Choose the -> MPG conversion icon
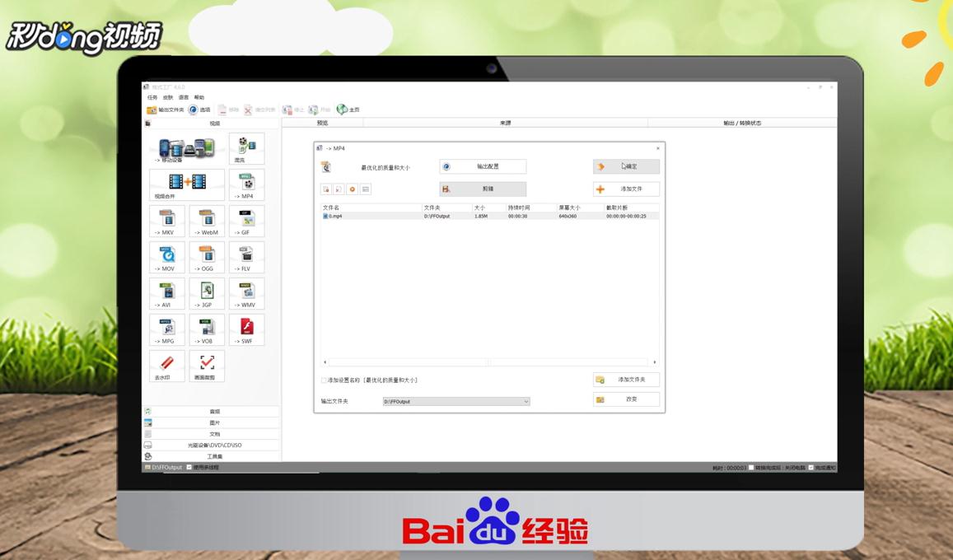The height and width of the screenshot is (560, 953). coord(167,329)
